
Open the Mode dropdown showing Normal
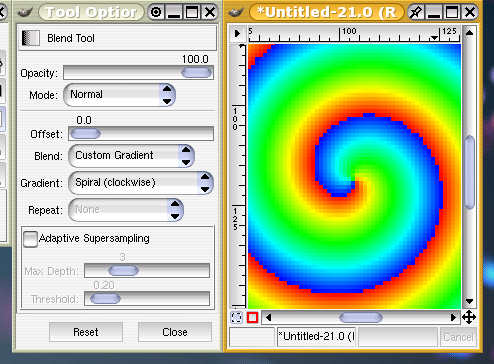coord(119,95)
